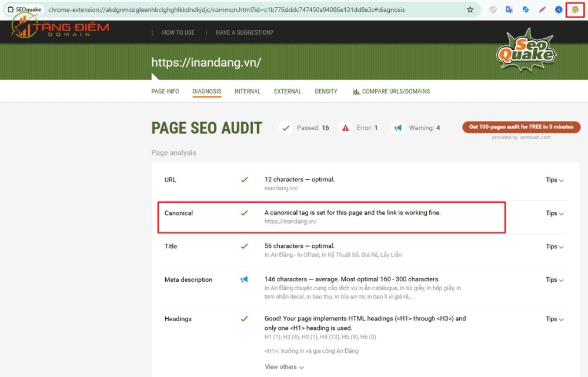Open the How To Use link
Screen dimensions: 588x377
178,32
